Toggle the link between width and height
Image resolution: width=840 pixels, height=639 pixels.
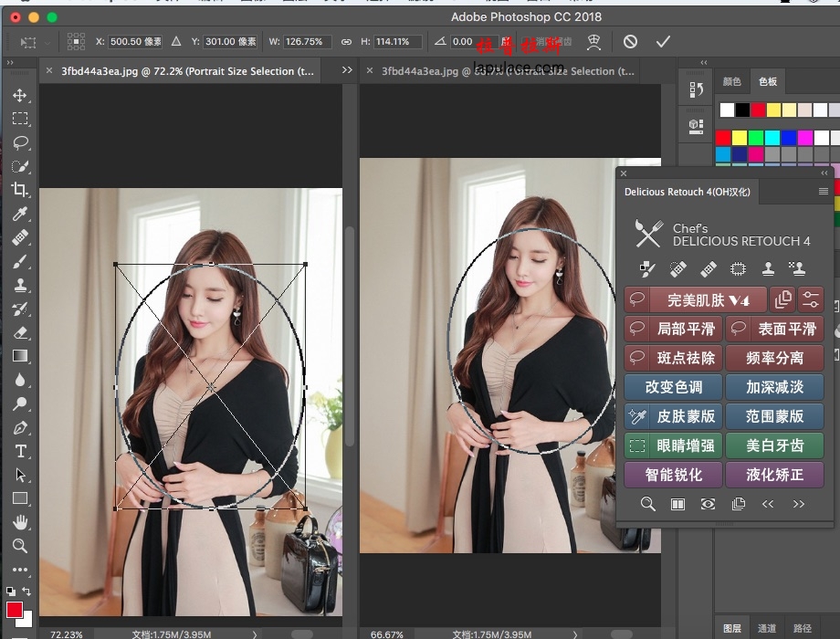[346, 42]
